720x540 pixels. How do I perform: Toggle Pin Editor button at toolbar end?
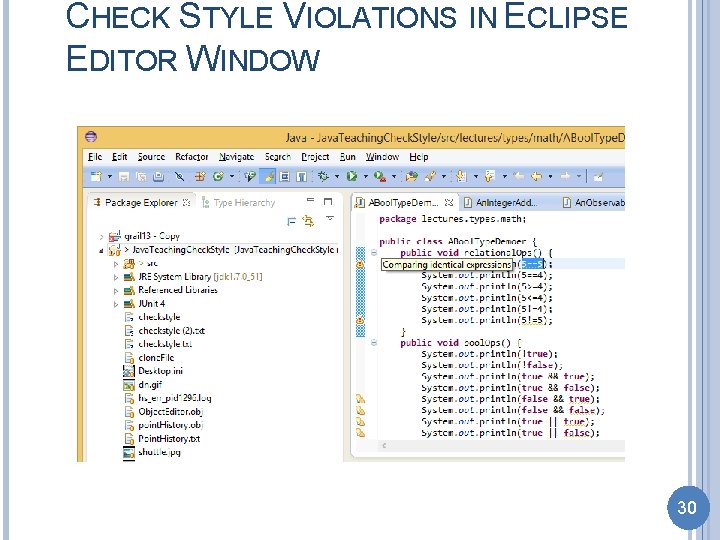(x=598, y=177)
